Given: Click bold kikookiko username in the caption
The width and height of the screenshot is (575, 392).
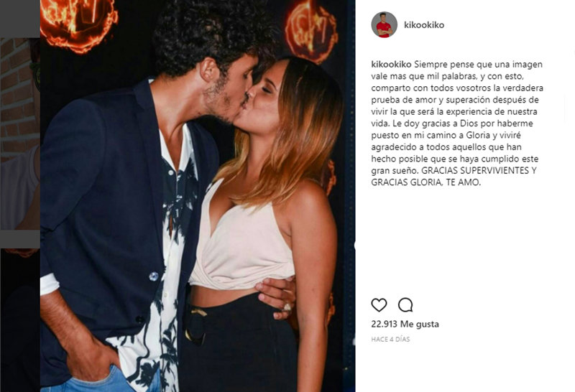Looking at the screenshot, I should point(391,65).
